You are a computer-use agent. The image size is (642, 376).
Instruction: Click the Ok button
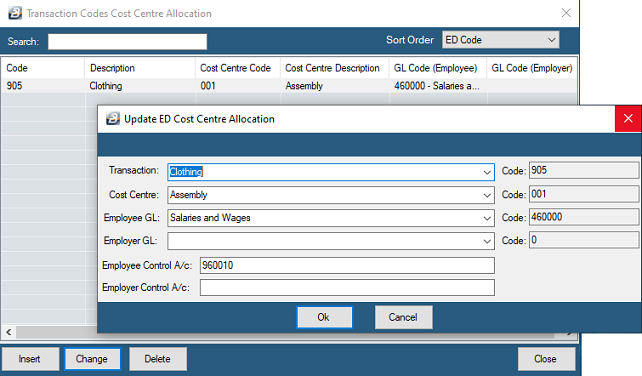tap(324, 317)
